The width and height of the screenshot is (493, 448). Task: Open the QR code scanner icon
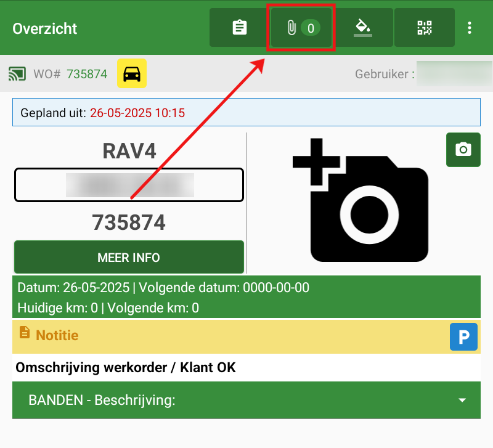pos(425,28)
